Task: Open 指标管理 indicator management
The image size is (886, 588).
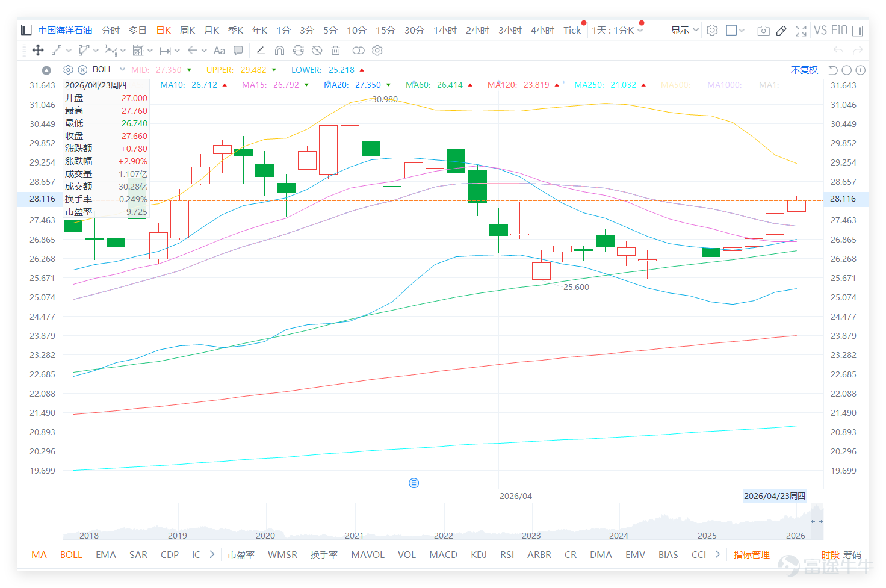Action: [x=752, y=554]
